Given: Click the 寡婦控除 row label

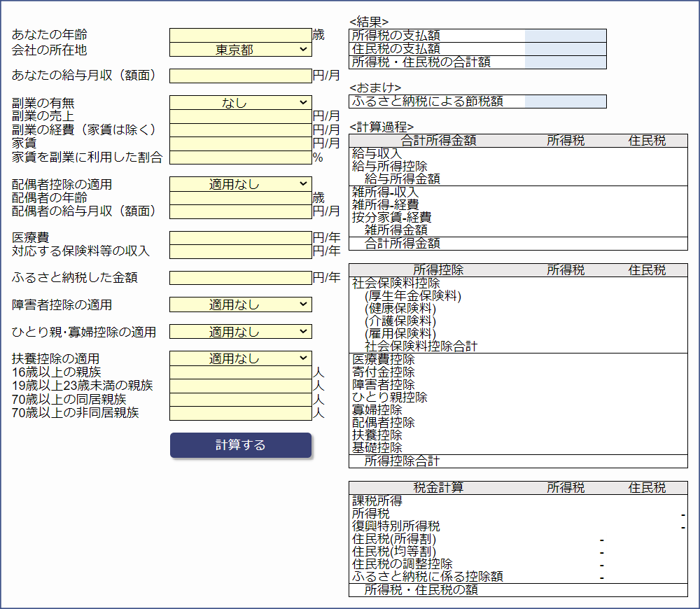Looking at the screenshot, I should tap(377, 410).
